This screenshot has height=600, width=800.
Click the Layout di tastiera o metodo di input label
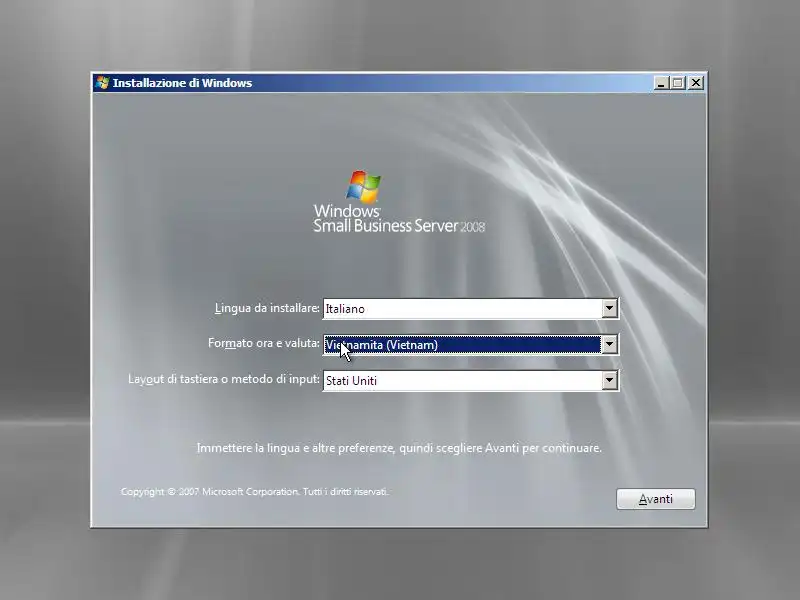224,379
